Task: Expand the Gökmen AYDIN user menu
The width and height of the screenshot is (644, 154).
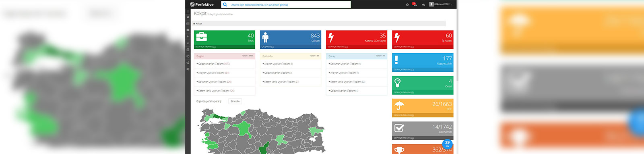Action: click(441, 4)
